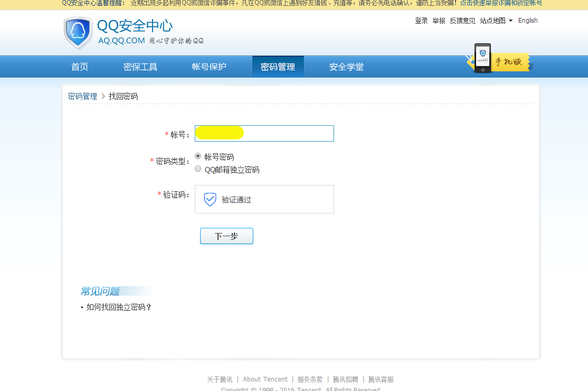
Task: Open the 帐号保护 nav tab
Action: 209,67
